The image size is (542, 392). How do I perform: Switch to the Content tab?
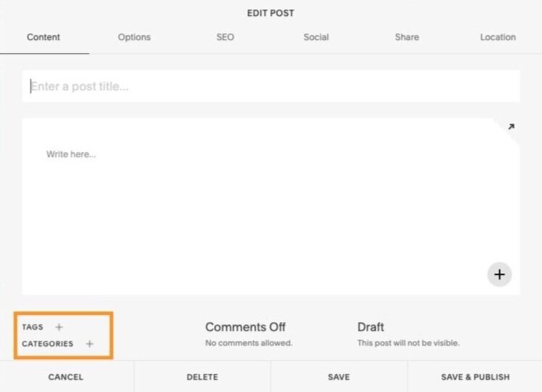44,37
